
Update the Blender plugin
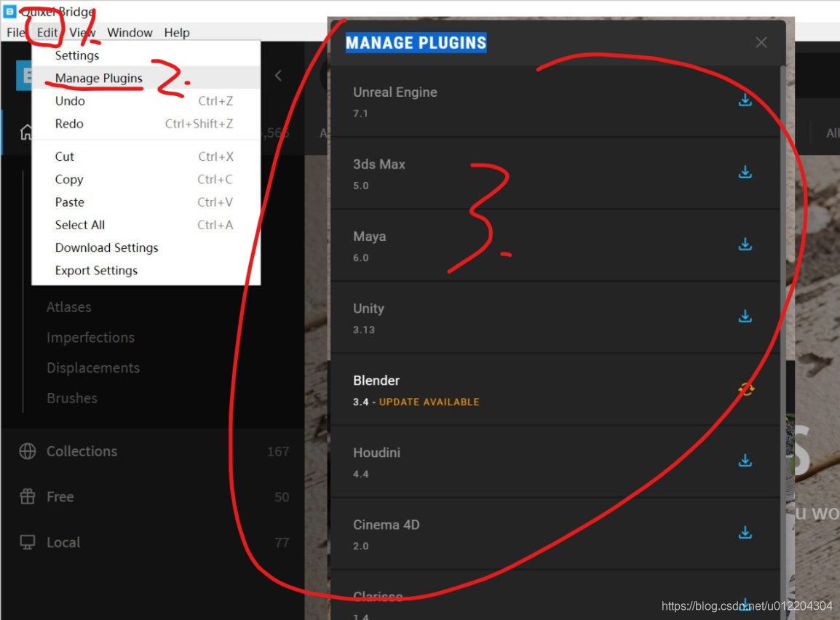[745, 389]
